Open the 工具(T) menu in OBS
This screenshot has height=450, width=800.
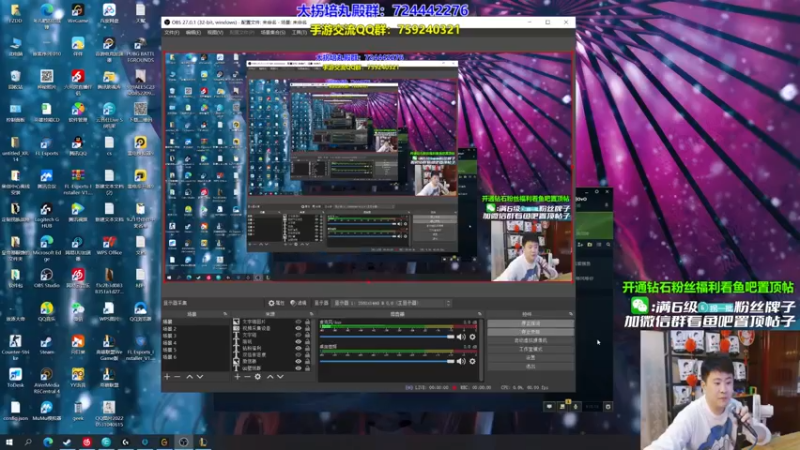tap(299, 33)
